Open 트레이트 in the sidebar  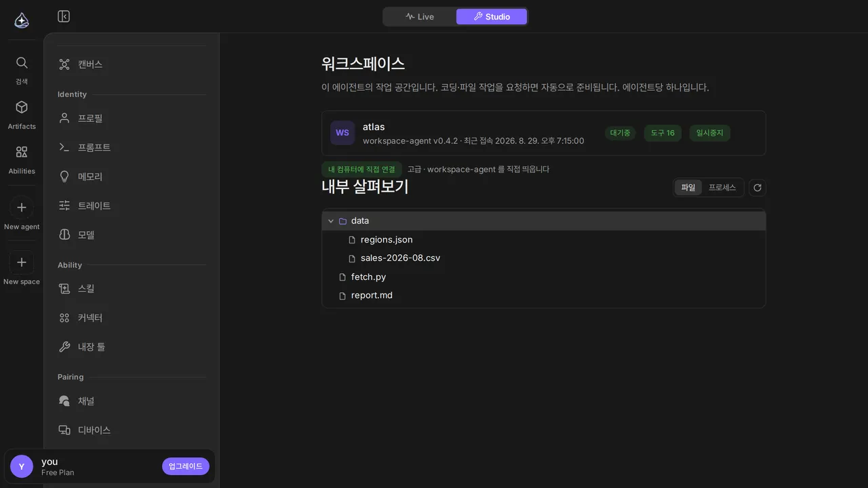coord(132,205)
